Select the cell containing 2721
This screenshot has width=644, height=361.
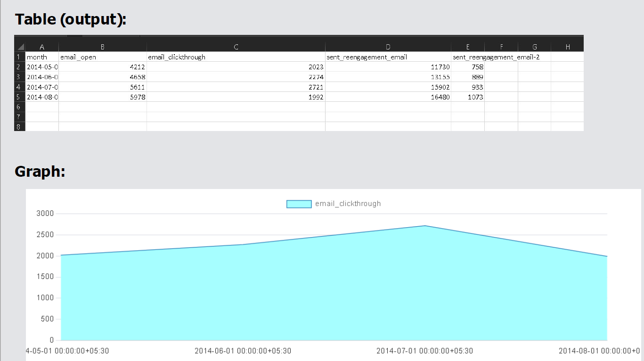236,87
